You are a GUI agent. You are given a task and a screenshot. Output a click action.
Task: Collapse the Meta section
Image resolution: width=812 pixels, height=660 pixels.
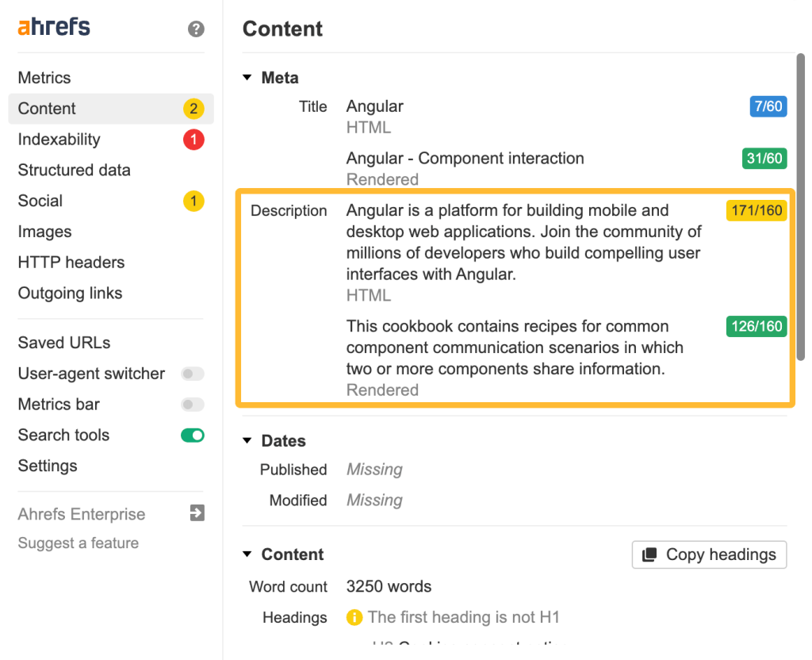pyautogui.click(x=247, y=77)
